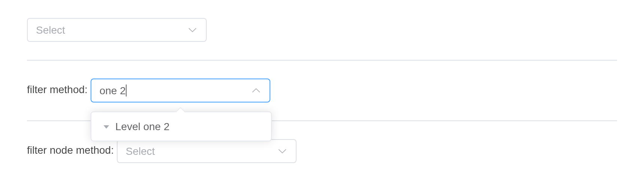Click the Select placeholder in the top box
The width and height of the screenshot is (644, 181).
(x=51, y=30)
